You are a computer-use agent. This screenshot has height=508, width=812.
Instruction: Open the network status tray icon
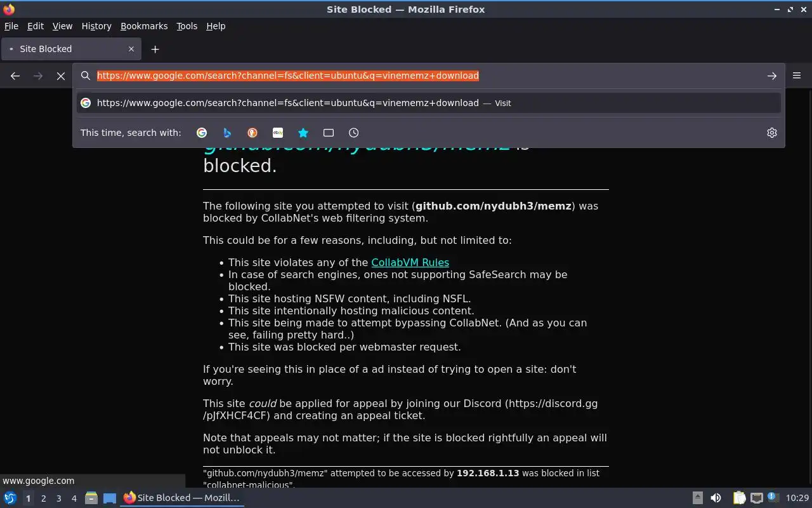pos(756,498)
